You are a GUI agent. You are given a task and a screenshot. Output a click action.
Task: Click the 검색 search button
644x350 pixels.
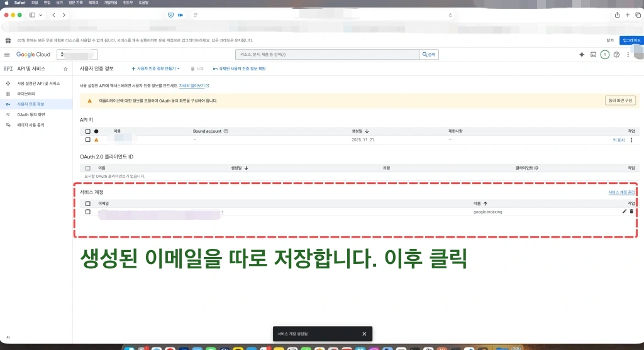click(x=429, y=55)
